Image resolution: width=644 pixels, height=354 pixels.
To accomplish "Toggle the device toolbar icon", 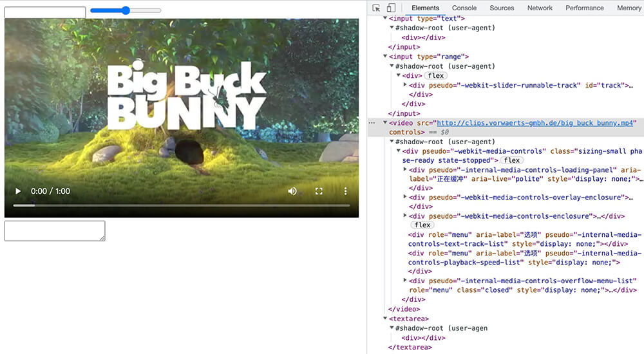I will pos(391,8).
